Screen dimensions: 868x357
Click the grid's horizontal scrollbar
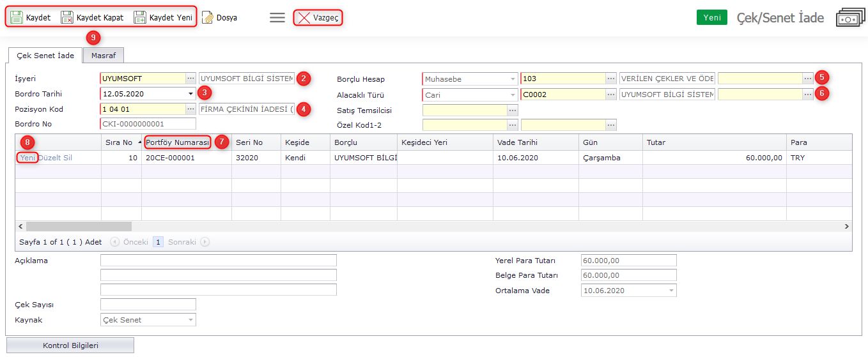(x=79, y=226)
